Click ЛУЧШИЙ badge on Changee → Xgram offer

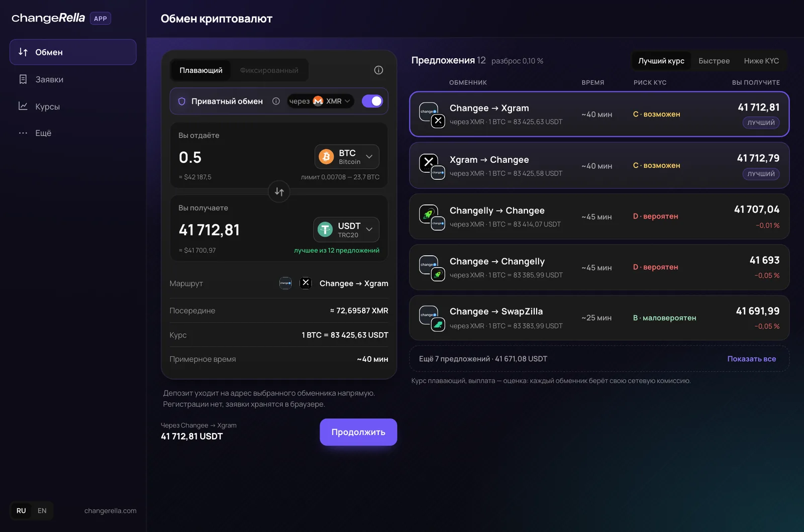coord(761,123)
